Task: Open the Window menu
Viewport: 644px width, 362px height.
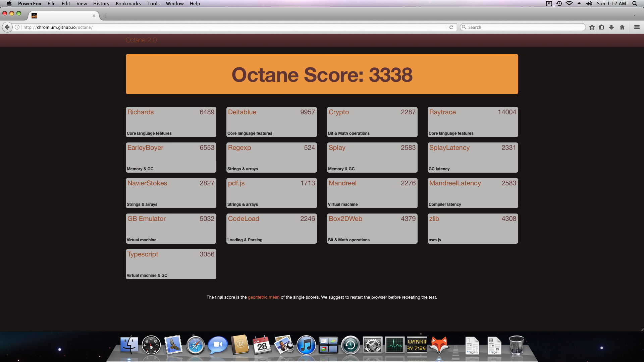Action: (x=175, y=4)
